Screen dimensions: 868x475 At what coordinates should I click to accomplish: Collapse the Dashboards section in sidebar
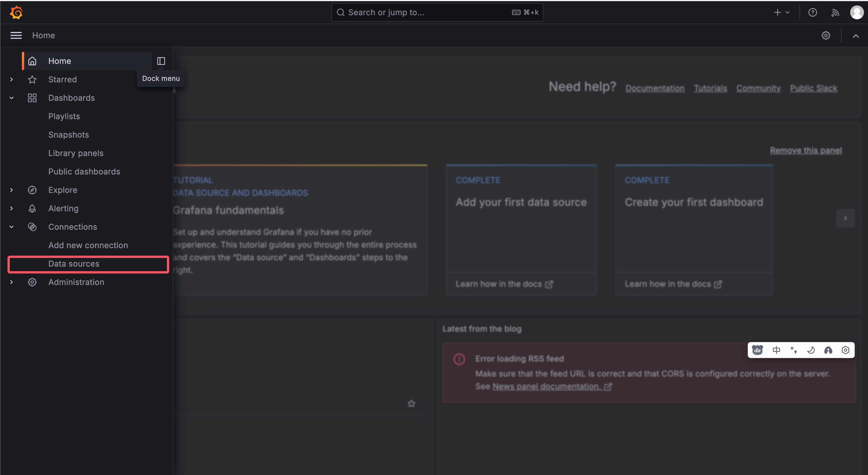pos(12,98)
